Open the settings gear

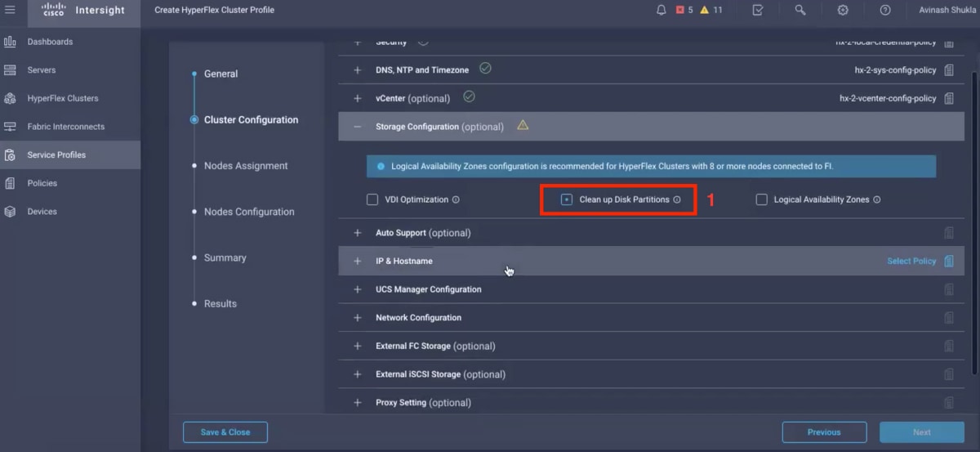click(x=843, y=10)
